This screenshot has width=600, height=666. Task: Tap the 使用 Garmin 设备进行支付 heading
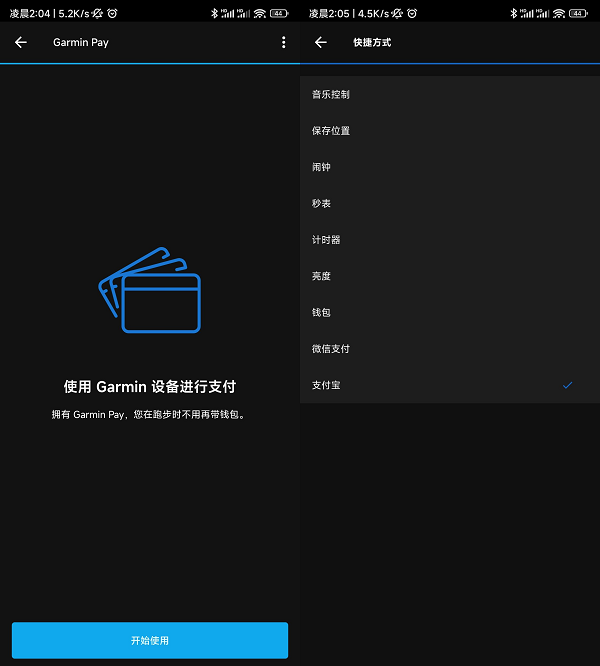150,387
